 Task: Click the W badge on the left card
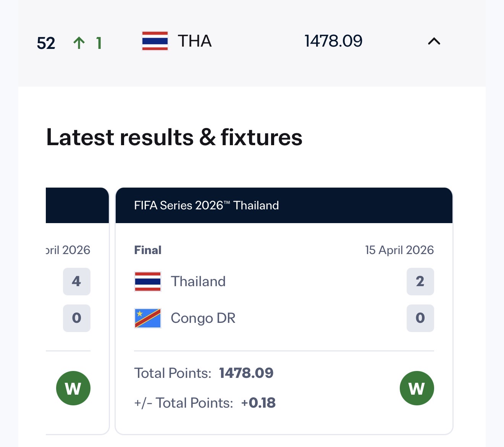point(73,388)
